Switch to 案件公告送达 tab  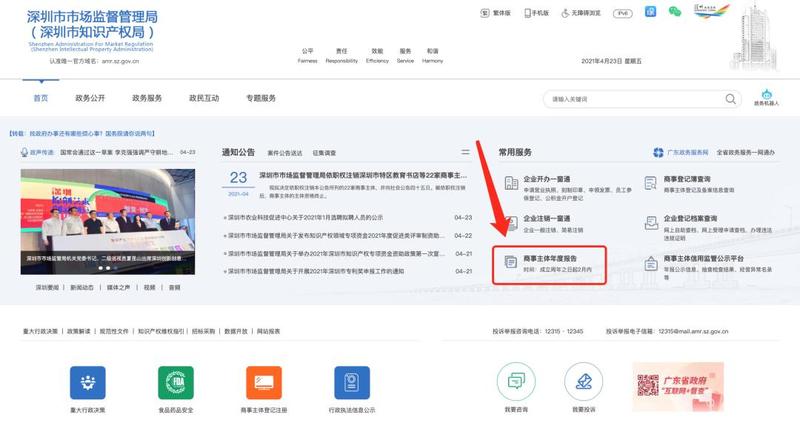(x=285, y=153)
